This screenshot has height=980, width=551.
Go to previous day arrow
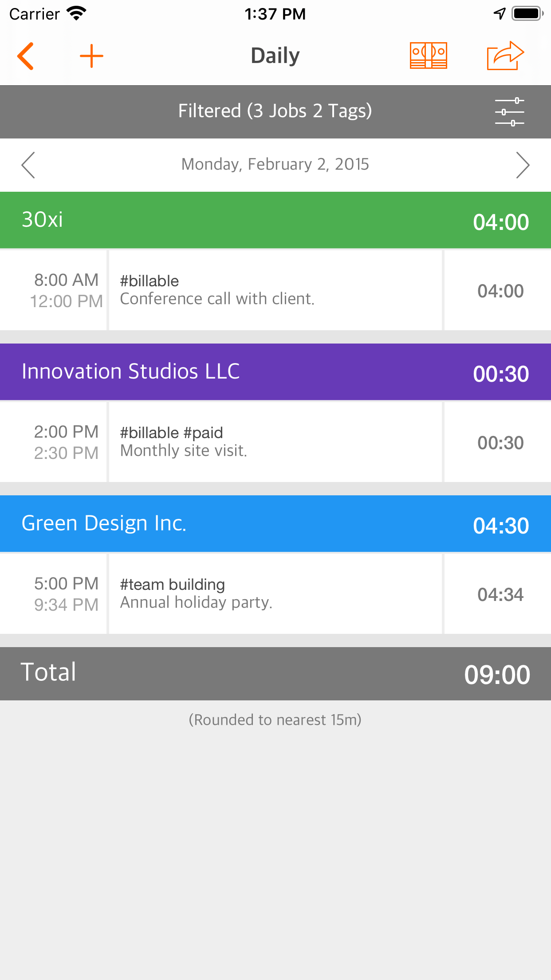28,165
